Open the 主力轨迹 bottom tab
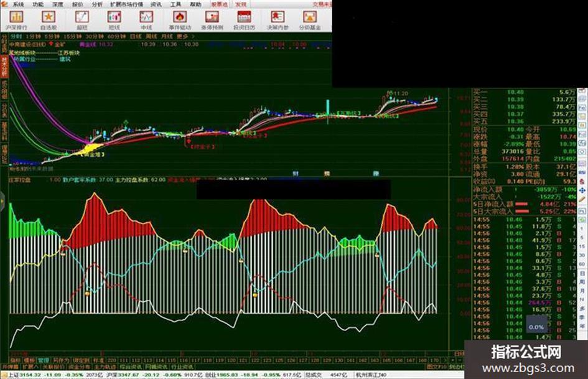588x379 pixels. (x=105, y=367)
